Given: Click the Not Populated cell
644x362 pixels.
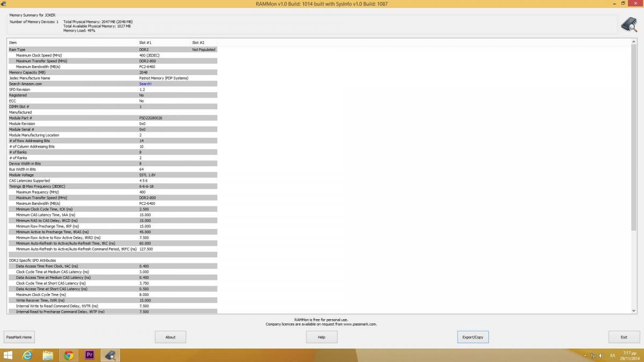Looking at the screenshot, I should [203, 49].
